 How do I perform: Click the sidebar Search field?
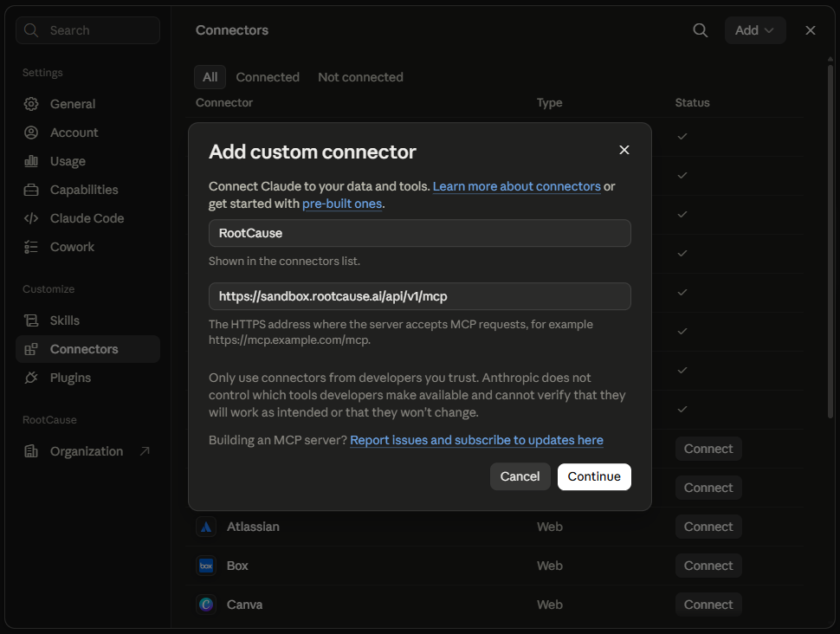(87, 30)
